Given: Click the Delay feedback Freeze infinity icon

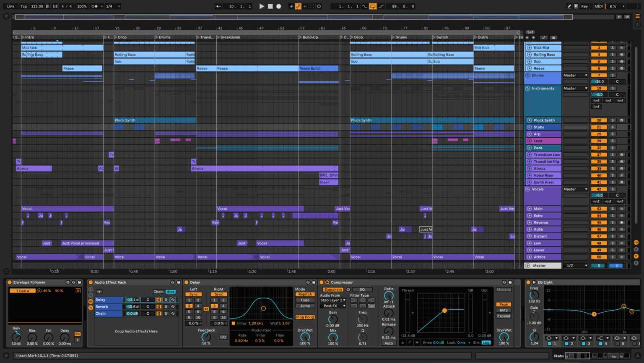Looking at the screenshot, I should (223, 337).
